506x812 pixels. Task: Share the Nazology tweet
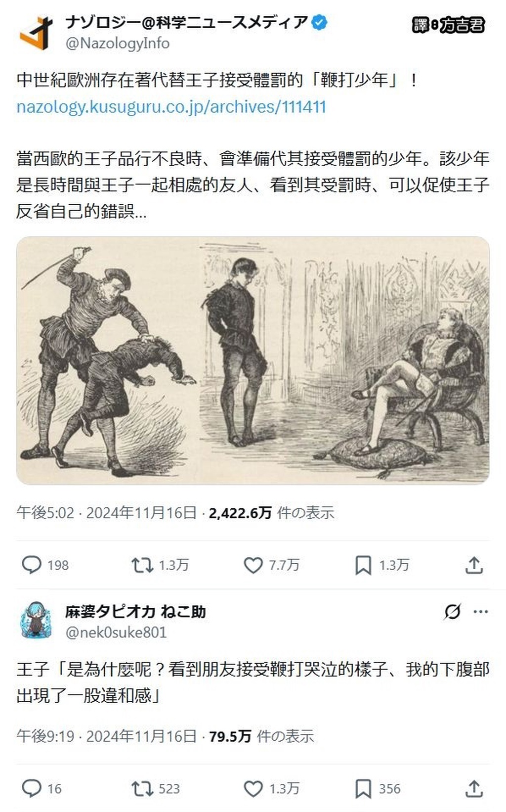point(474,565)
